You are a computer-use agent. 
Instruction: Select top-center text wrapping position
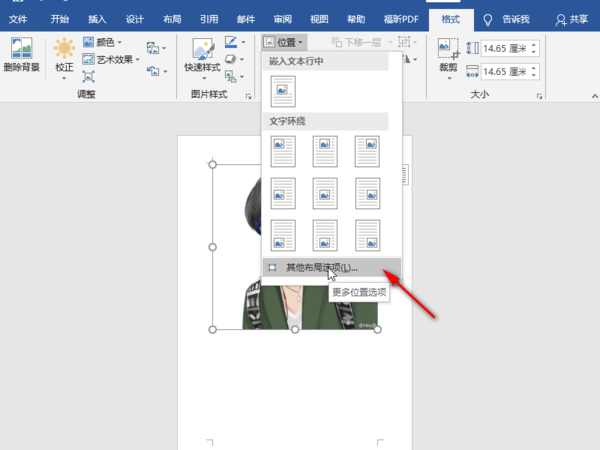click(x=325, y=152)
